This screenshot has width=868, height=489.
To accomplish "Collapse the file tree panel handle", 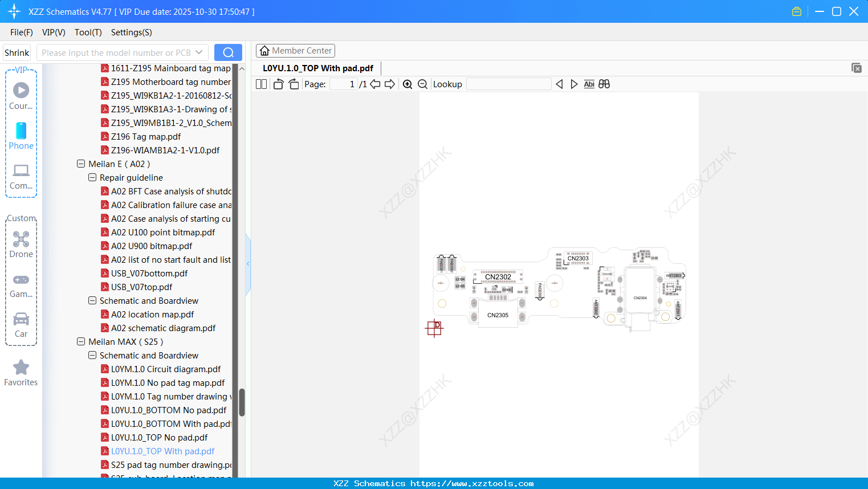I will (248, 264).
